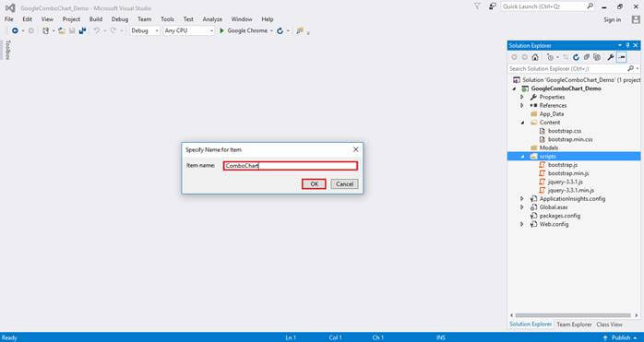Open the Send Feedback icon
The image size is (644, 342).
(x=492, y=6)
